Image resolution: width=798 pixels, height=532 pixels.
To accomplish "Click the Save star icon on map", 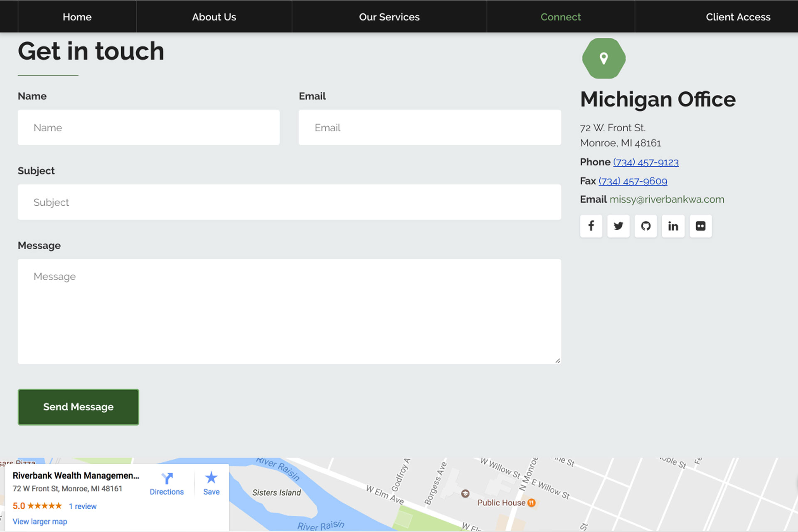I will (211, 478).
